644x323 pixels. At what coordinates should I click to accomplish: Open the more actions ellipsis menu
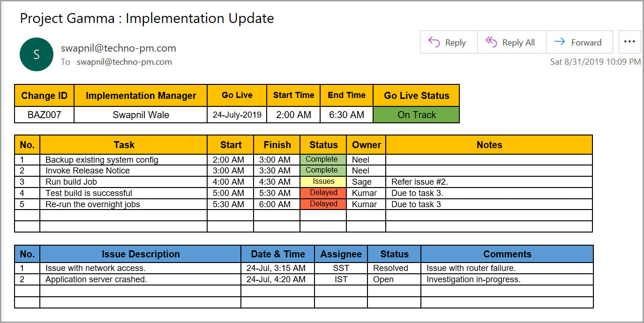[629, 41]
